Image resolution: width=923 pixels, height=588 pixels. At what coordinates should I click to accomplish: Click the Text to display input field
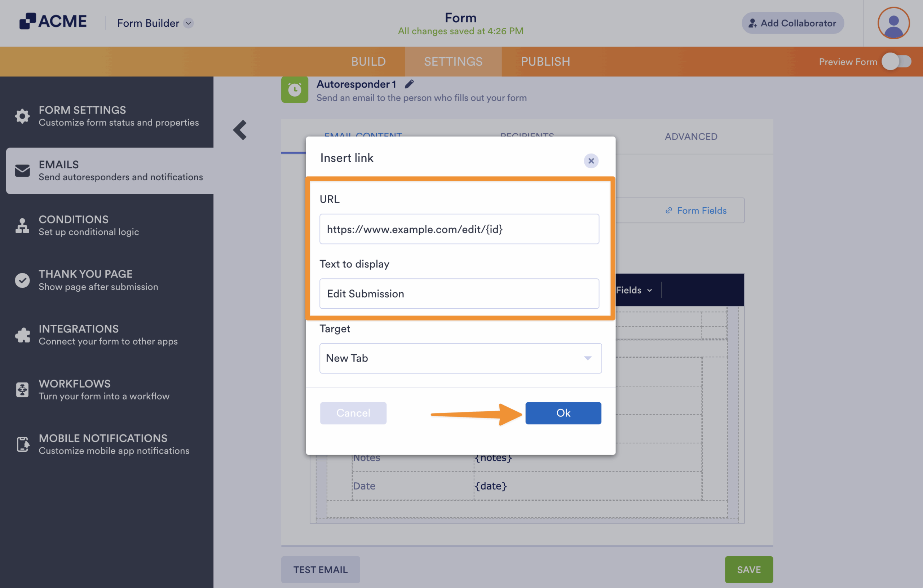(459, 293)
